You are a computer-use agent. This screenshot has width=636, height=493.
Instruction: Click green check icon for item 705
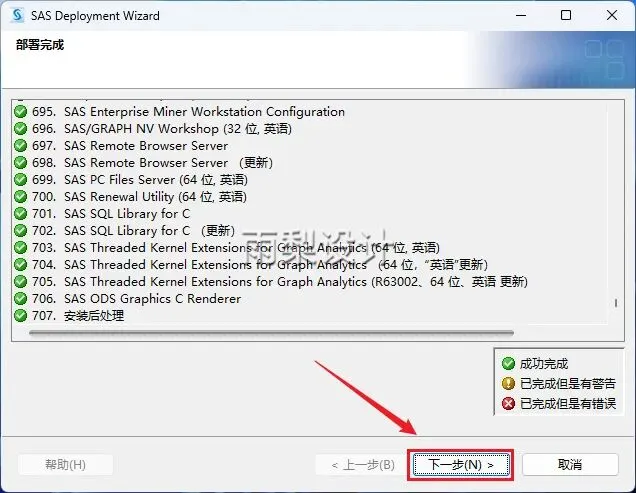(20, 282)
